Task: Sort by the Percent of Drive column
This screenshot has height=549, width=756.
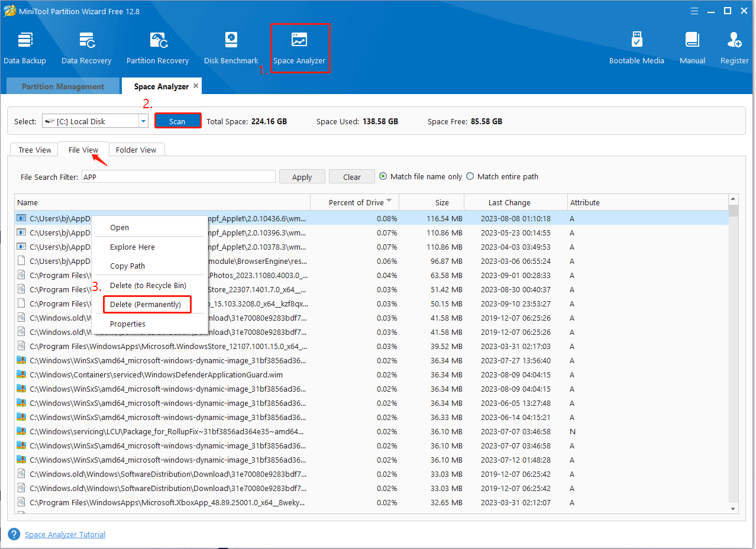Action: [356, 202]
